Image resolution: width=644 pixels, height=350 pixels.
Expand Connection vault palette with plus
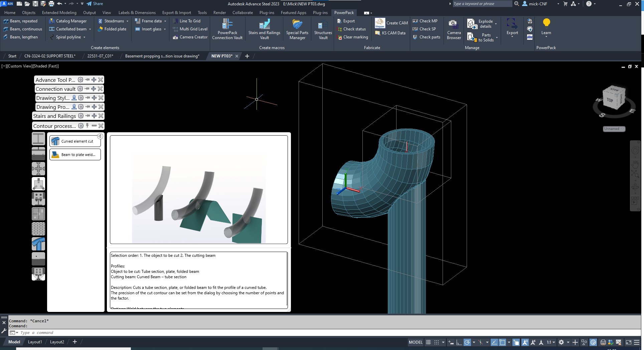click(94, 89)
